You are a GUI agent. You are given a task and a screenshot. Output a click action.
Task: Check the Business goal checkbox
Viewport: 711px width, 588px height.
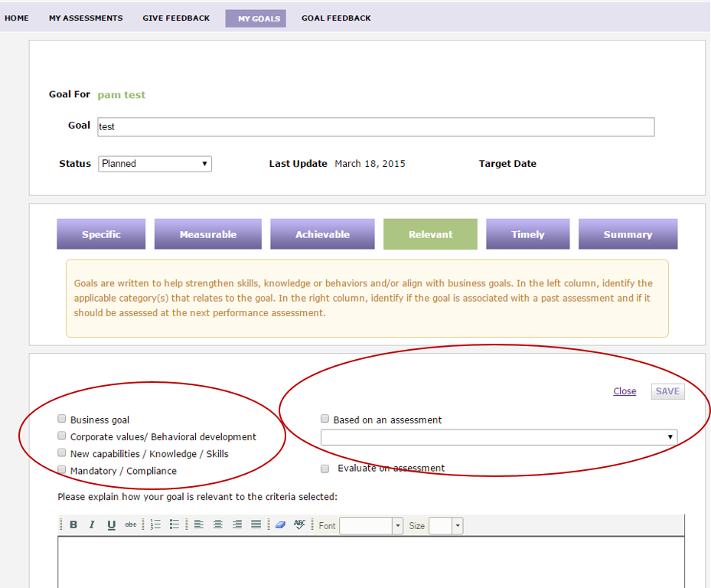[x=62, y=419]
